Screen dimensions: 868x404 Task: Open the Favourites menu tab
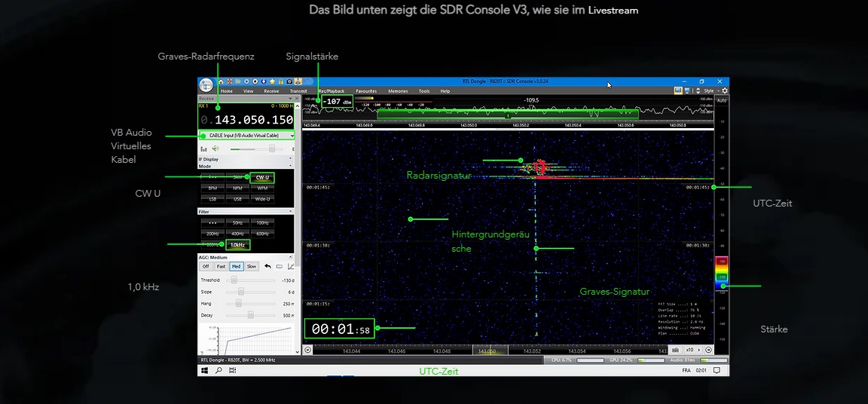click(x=366, y=90)
